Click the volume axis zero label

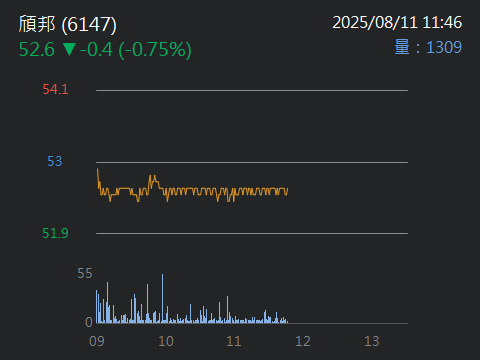pyautogui.click(x=89, y=322)
